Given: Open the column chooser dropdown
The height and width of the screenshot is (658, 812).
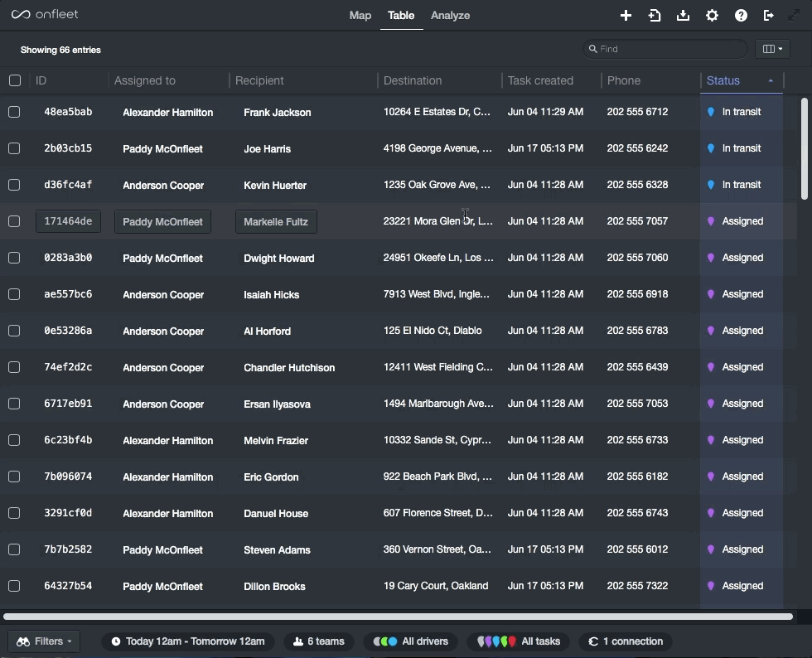Looking at the screenshot, I should [772, 49].
